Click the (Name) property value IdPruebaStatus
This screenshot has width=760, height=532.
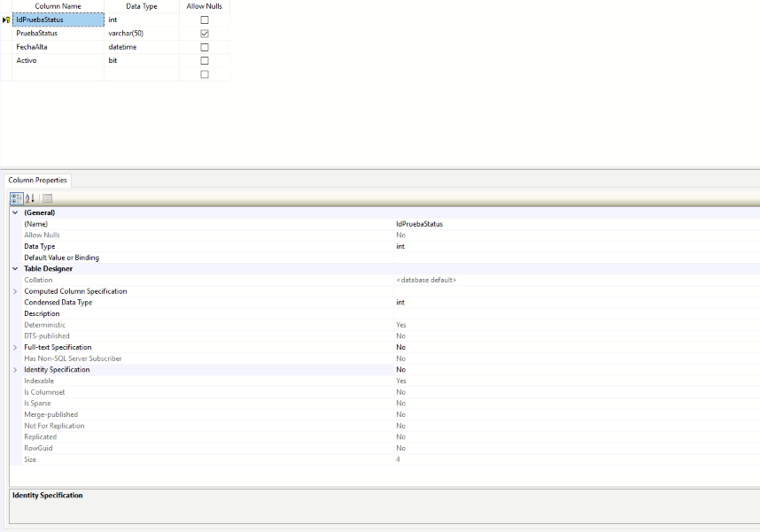pos(420,224)
